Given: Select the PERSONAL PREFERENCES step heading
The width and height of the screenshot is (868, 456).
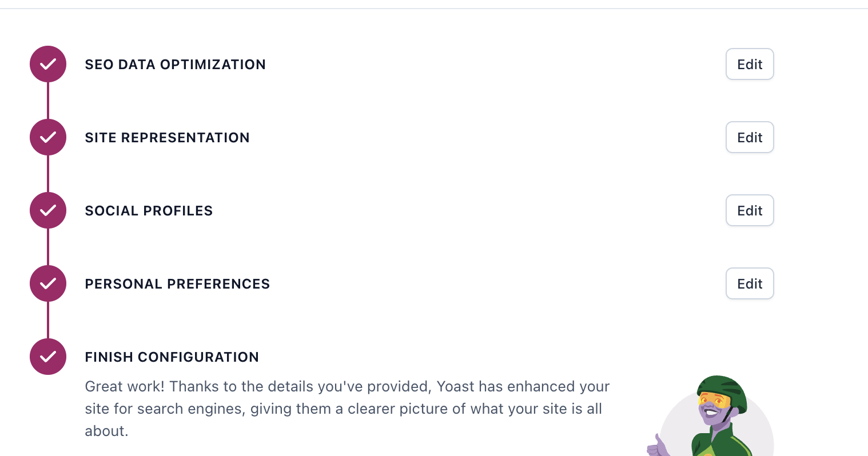Looking at the screenshot, I should tap(177, 284).
